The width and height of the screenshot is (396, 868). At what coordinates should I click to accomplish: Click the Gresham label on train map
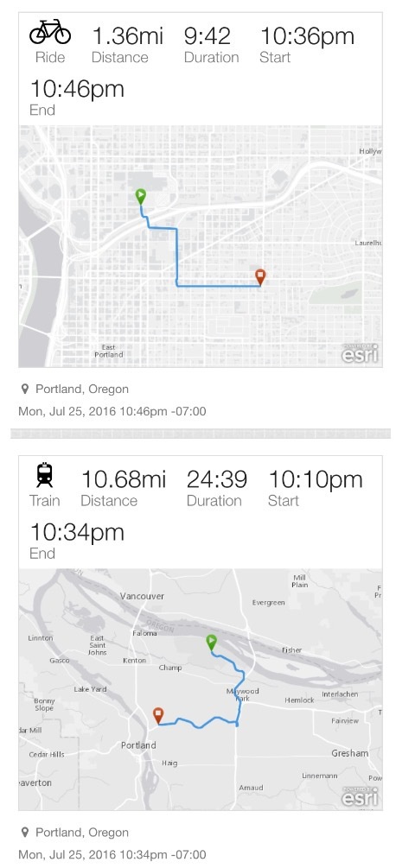coord(350,753)
